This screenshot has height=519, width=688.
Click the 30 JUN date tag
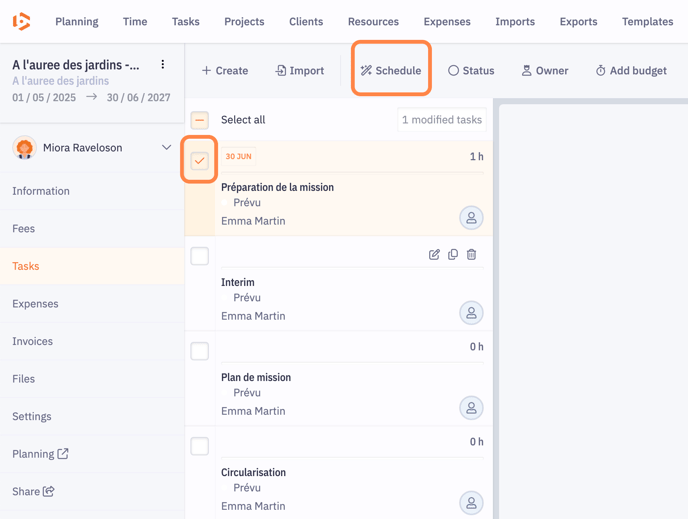[x=238, y=157]
